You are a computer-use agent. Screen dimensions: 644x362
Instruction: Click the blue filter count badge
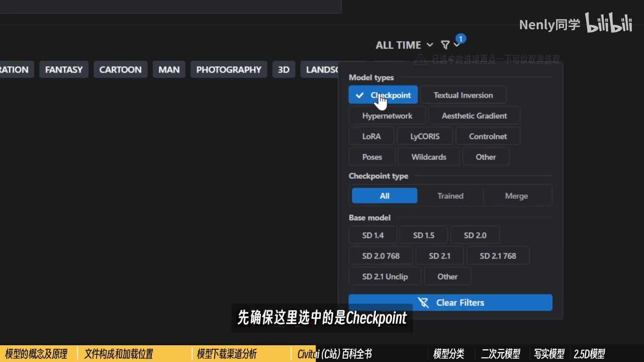461,39
